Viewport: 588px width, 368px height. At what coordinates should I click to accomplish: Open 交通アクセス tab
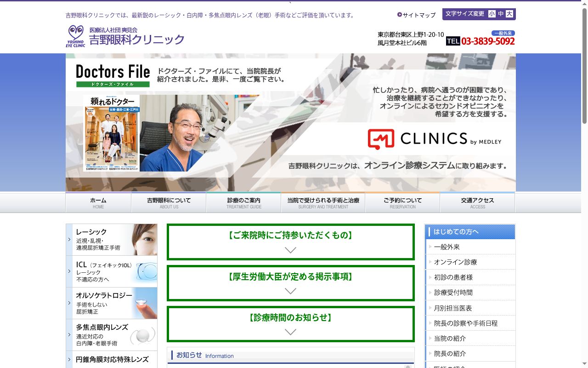pyautogui.click(x=477, y=202)
